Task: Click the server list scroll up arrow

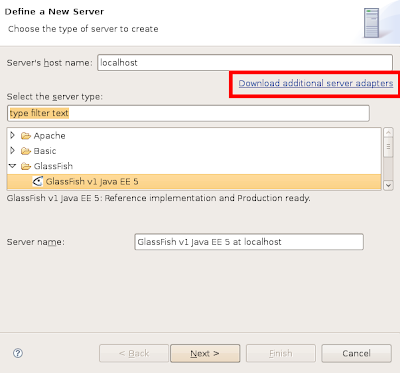Action: click(x=388, y=133)
